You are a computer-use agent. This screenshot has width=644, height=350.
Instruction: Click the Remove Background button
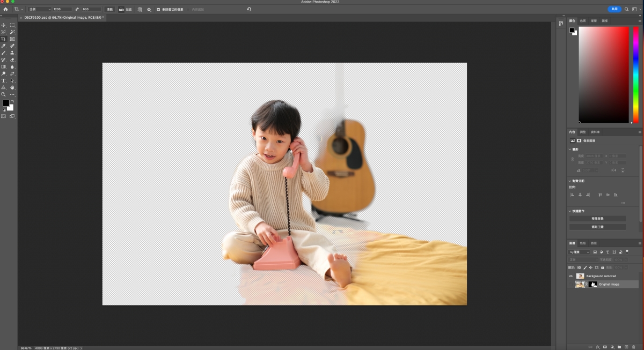click(x=597, y=219)
